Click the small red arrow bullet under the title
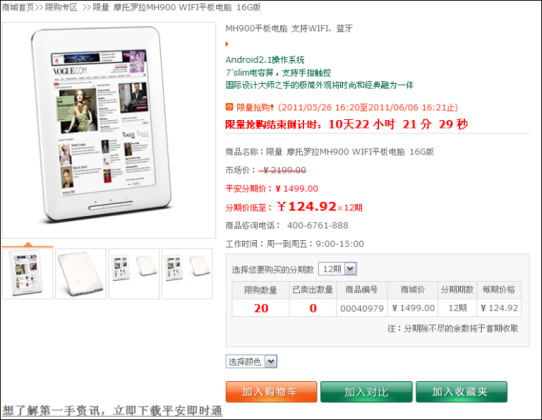This screenshot has width=542, height=420. click(227, 44)
